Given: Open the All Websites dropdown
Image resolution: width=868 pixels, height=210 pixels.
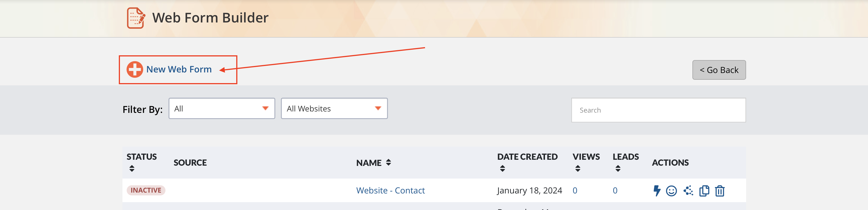Looking at the screenshot, I should coord(334,108).
